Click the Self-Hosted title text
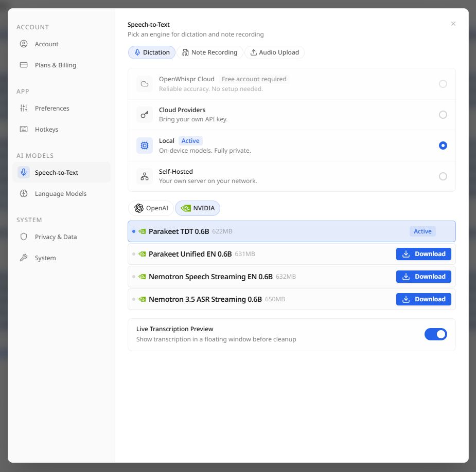The width and height of the screenshot is (476, 472). click(x=176, y=172)
